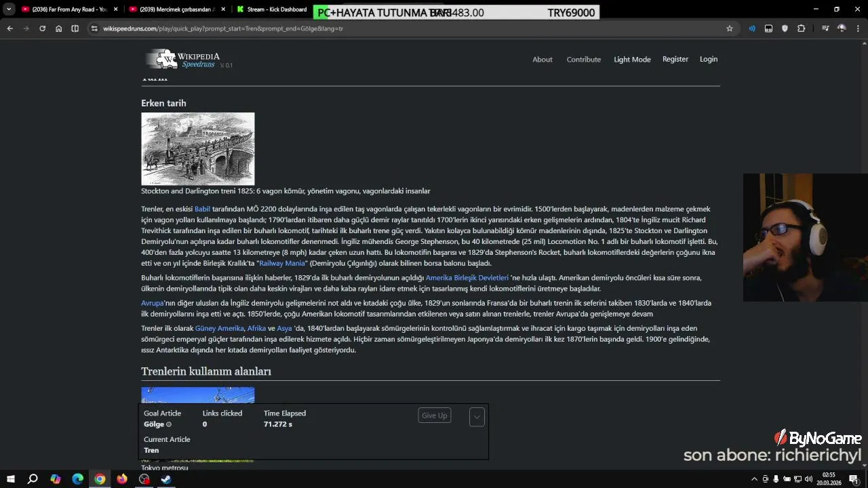Follow the Babil link
Screen dimensions: 868x488
click(202, 209)
